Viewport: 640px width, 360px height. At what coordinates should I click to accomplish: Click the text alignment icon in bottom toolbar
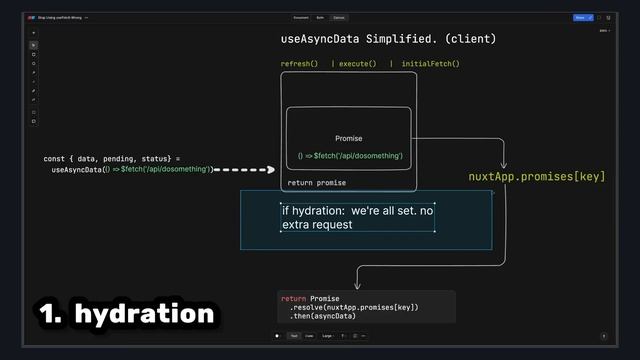click(343, 336)
